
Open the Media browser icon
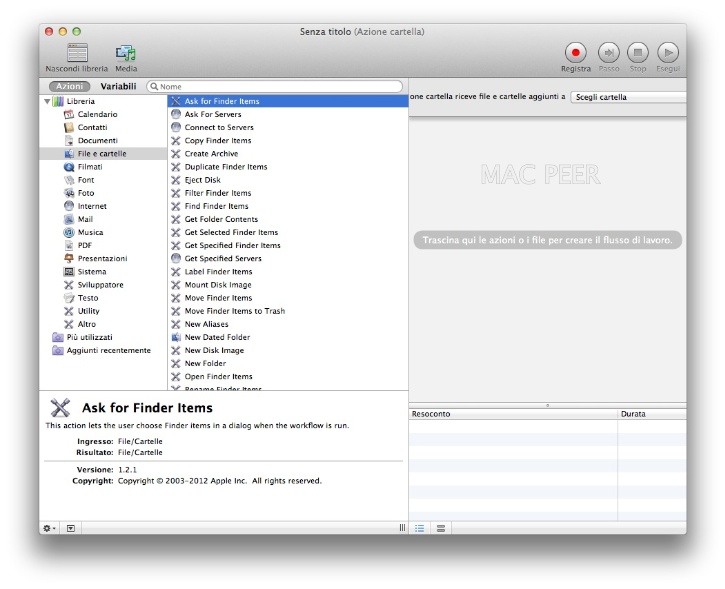pos(126,53)
